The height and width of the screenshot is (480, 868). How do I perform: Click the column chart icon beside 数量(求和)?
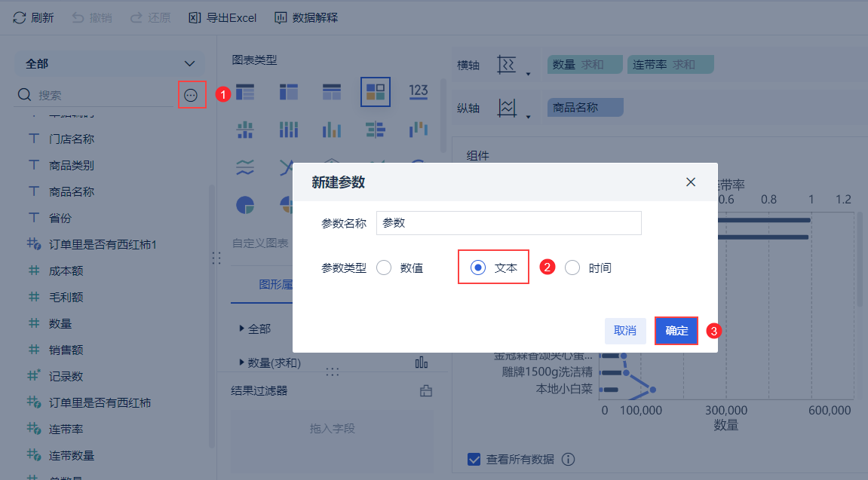click(422, 362)
